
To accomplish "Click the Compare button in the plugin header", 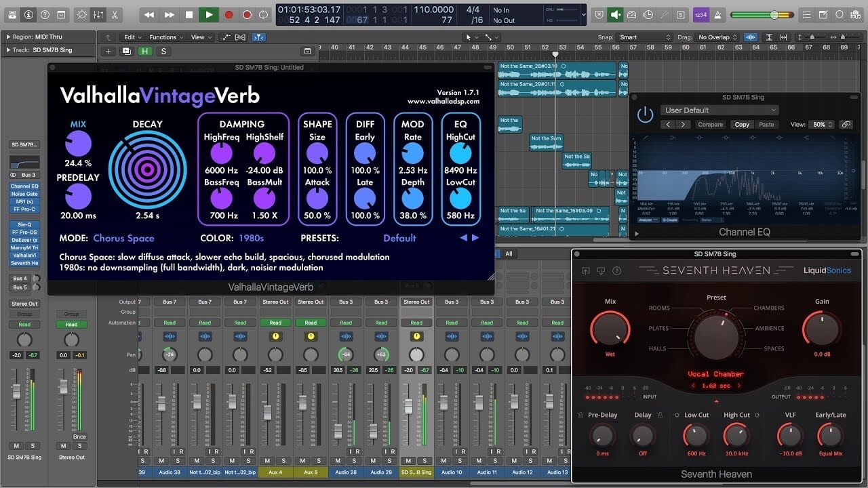I will (x=711, y=124).
